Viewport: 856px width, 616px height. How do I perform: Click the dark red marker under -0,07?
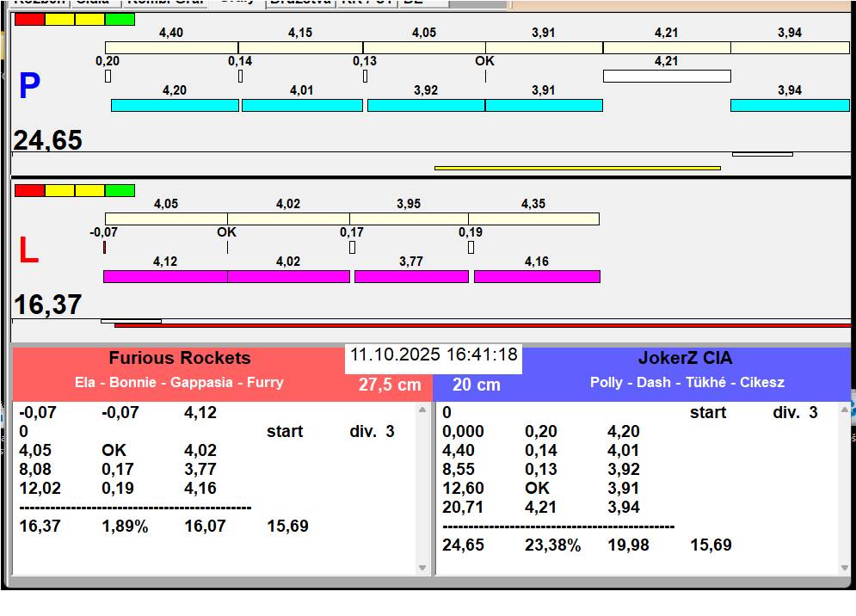(104, 248)
